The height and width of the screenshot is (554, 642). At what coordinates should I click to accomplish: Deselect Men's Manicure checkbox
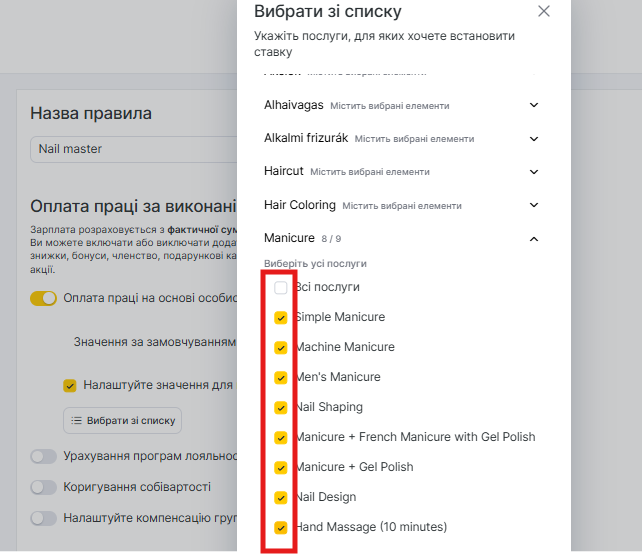[281, 378]
